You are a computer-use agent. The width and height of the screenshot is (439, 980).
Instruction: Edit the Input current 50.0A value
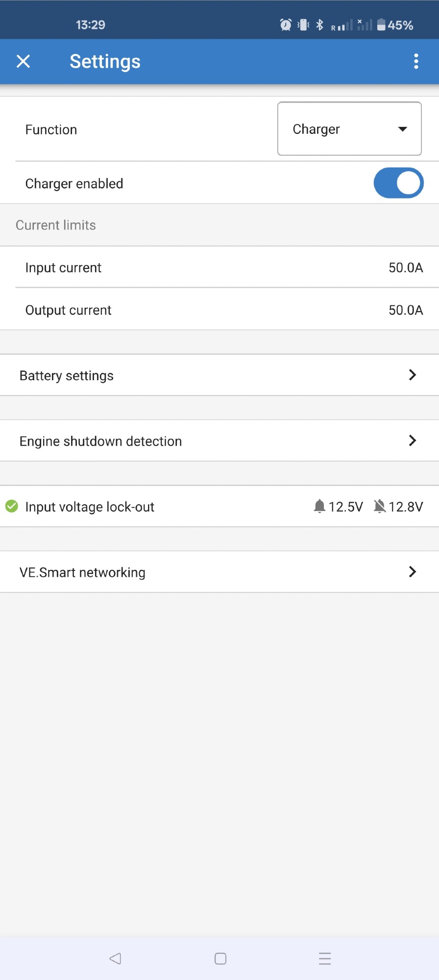click(x=405, y=268)
